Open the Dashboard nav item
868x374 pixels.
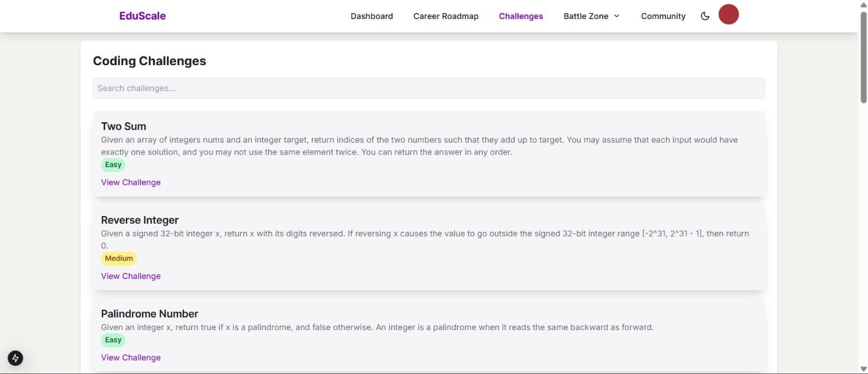372,16
